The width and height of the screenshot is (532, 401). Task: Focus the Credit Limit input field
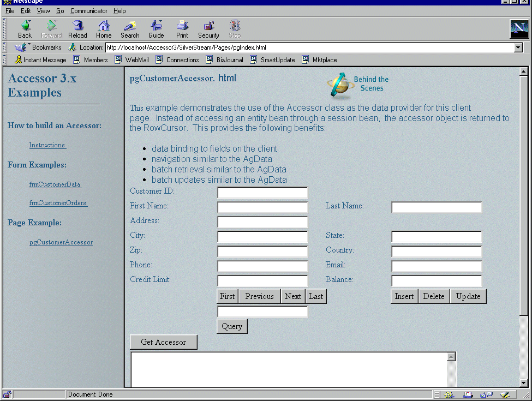click(262, 281)
